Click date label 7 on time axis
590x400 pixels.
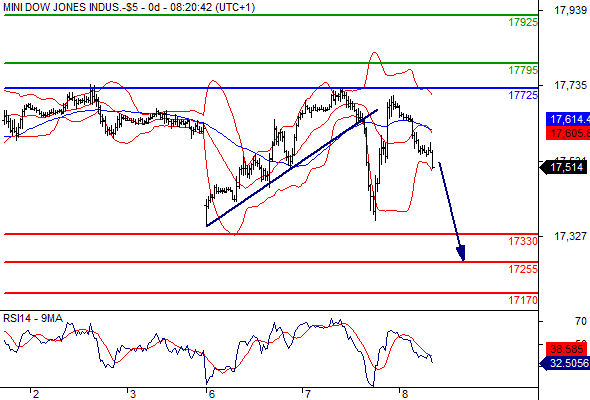click(x=308, y=394)
